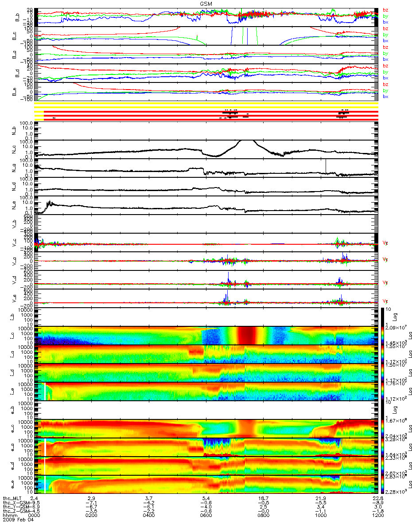
Task: Click the X-GSM value -7.1
Action: pyautogui.click(x=90, y=502)
